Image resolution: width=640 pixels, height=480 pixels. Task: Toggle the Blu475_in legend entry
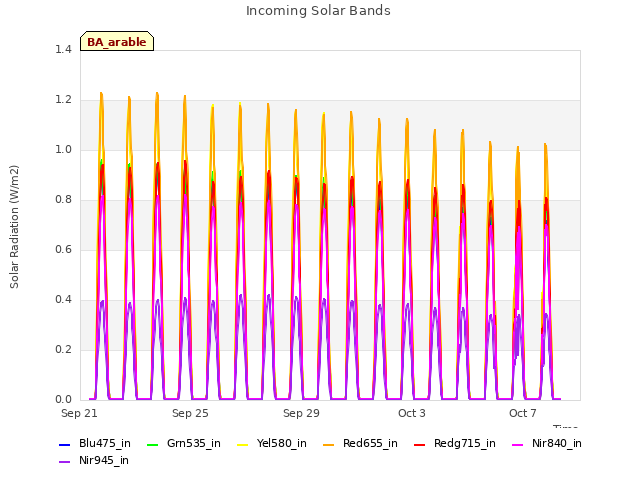pos(95,444)
